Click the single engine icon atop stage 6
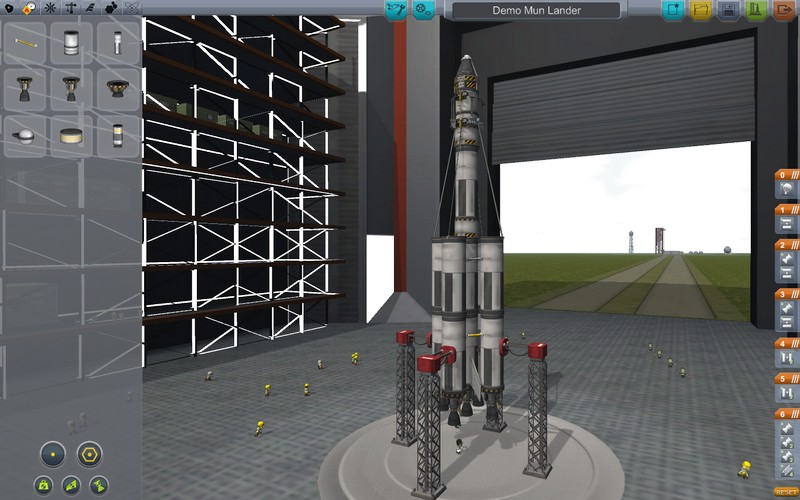 click(x=786, y=428)
